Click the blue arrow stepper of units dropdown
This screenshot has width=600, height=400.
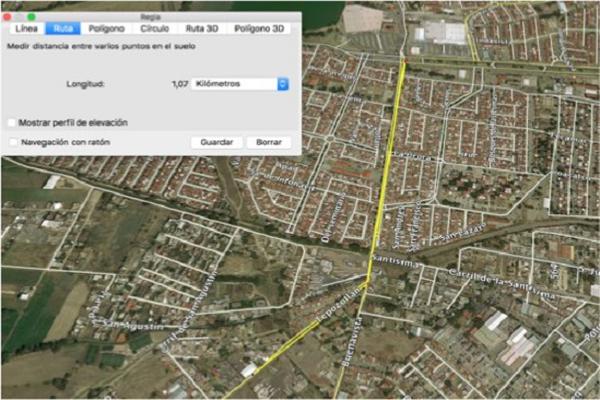pyautogui.click(x=282, y=84)
